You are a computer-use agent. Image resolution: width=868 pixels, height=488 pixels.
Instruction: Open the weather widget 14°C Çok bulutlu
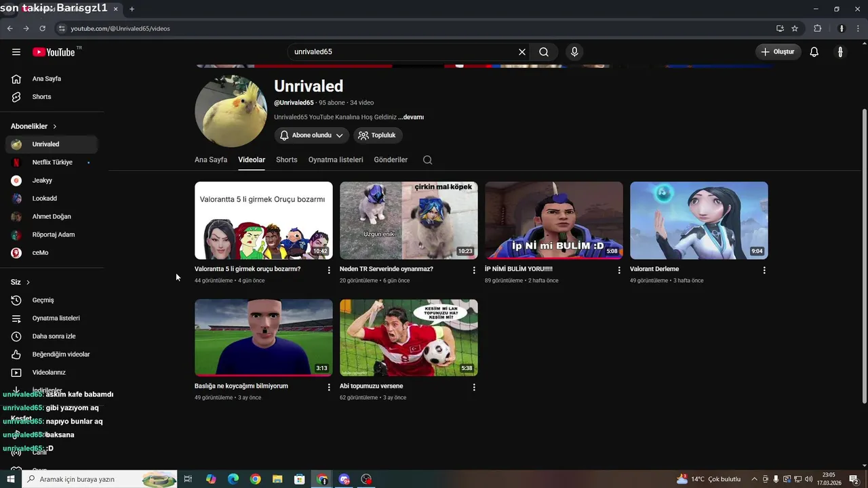(x=709, y=479)
